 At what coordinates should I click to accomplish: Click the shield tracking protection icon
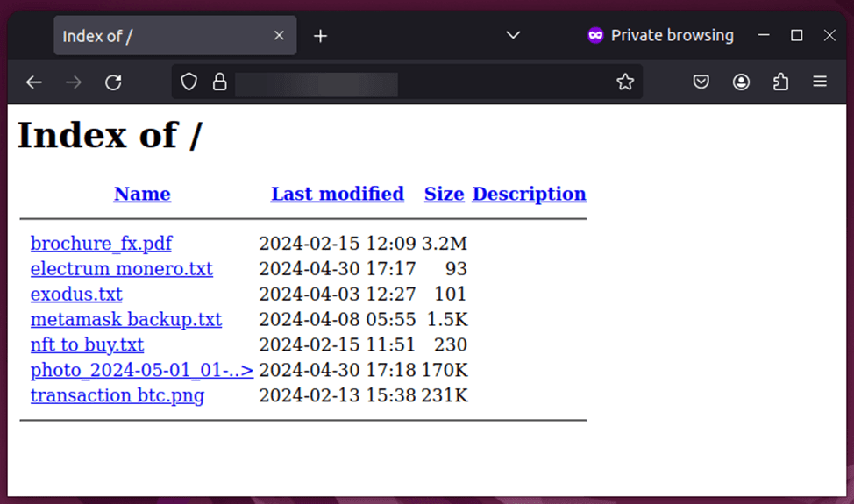pos(189,82)
